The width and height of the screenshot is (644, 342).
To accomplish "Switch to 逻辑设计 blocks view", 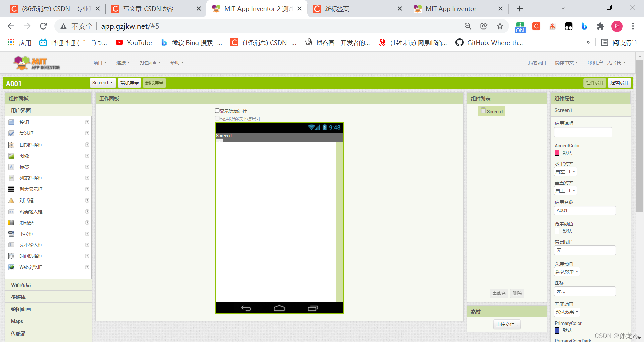I will (620, 83).
